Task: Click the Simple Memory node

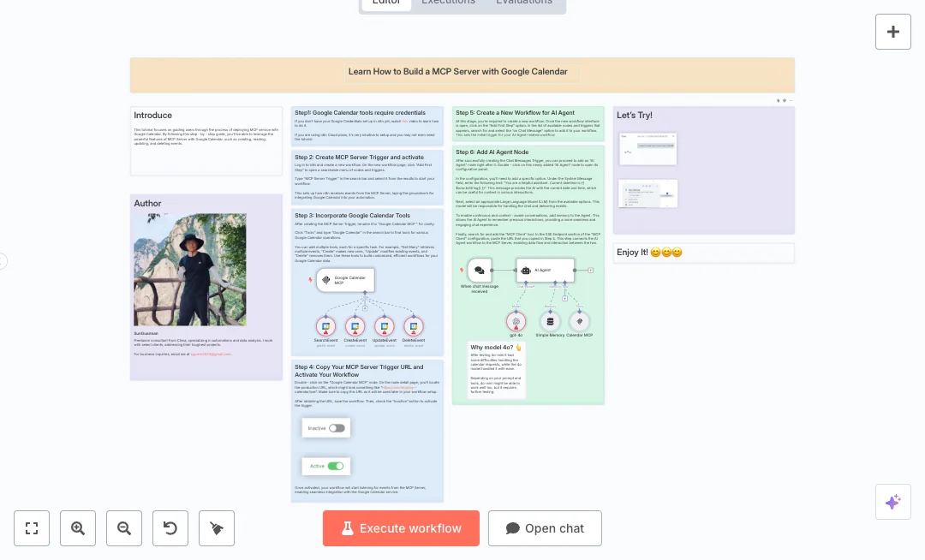Action: tap(550, 321)
